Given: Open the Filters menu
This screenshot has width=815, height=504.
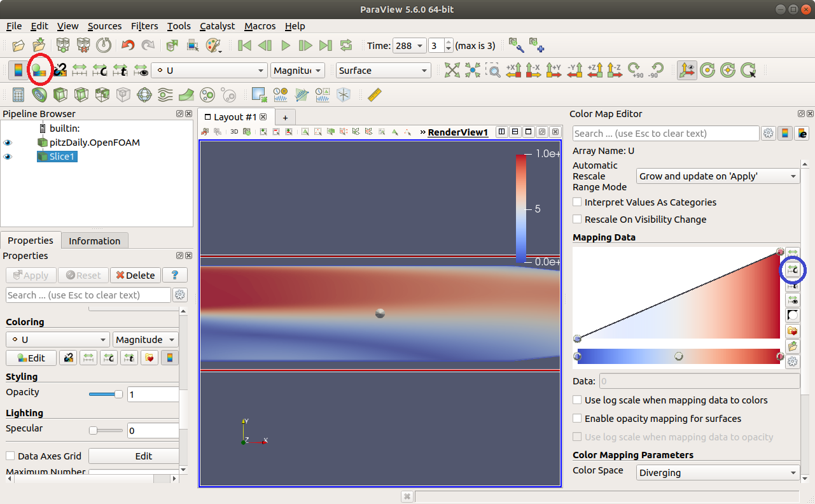Looking at the screenshot, I should (144, 26).
